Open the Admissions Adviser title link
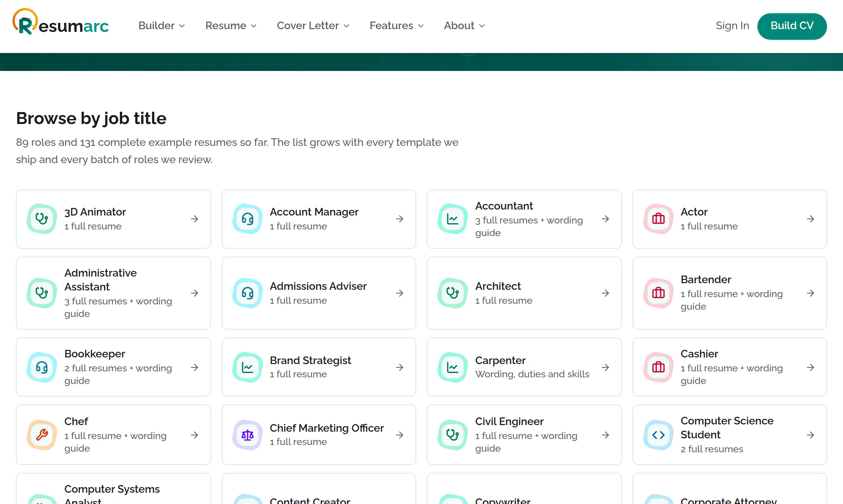This screenshot has width=843, height=504. pyautogui.click(x=318, y=286)
